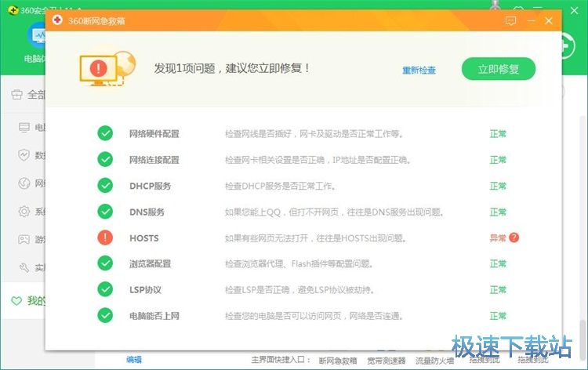Click the green check icon for DHCP服务

[x=105, y=185]
